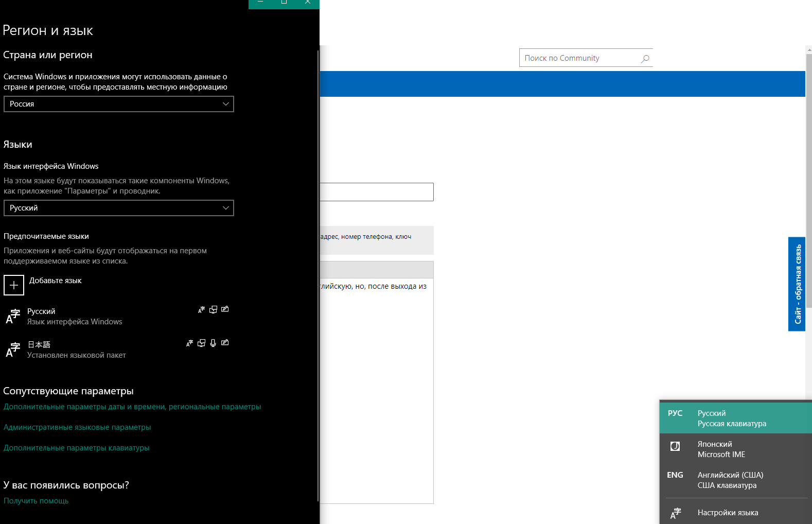Click text-to-speech feature icon on Русский row
The width and height of the screenshot is (812, 524).
pyautogui.click(x=213, y=309)
